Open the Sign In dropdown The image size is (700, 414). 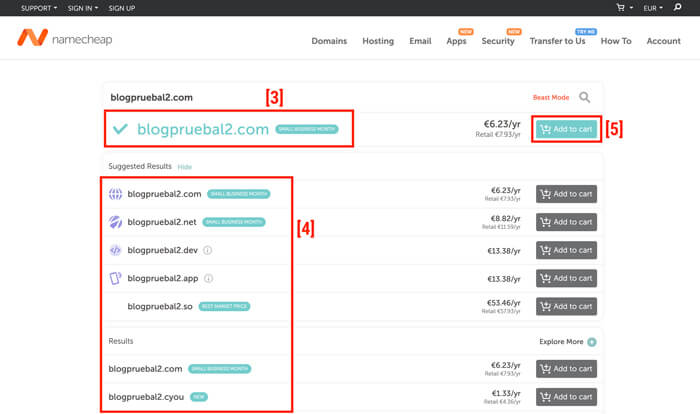point(83,8)
